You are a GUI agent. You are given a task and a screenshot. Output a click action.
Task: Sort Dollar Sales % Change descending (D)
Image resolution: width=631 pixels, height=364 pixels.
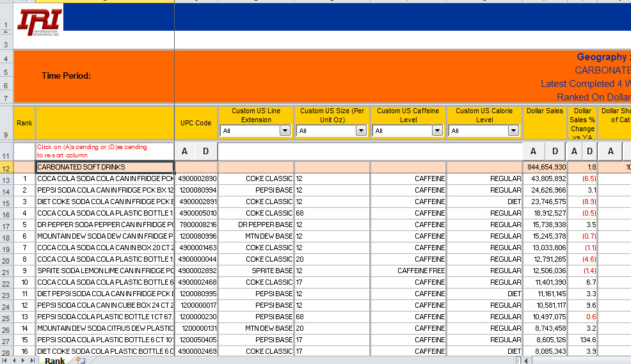click(589, 151)
